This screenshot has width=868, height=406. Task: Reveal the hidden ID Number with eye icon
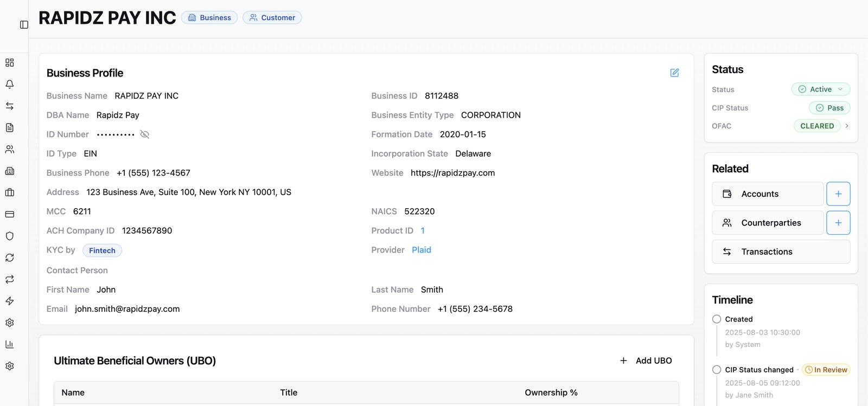145,134
